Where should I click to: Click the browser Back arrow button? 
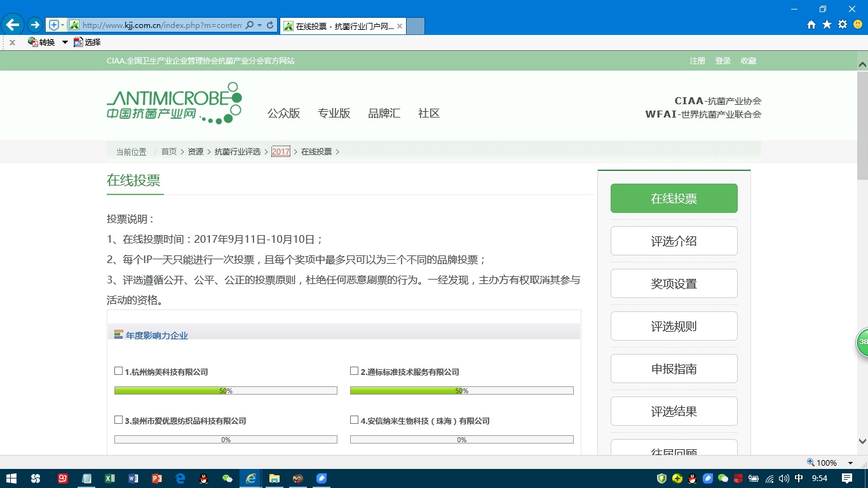[x=13, y=25]
